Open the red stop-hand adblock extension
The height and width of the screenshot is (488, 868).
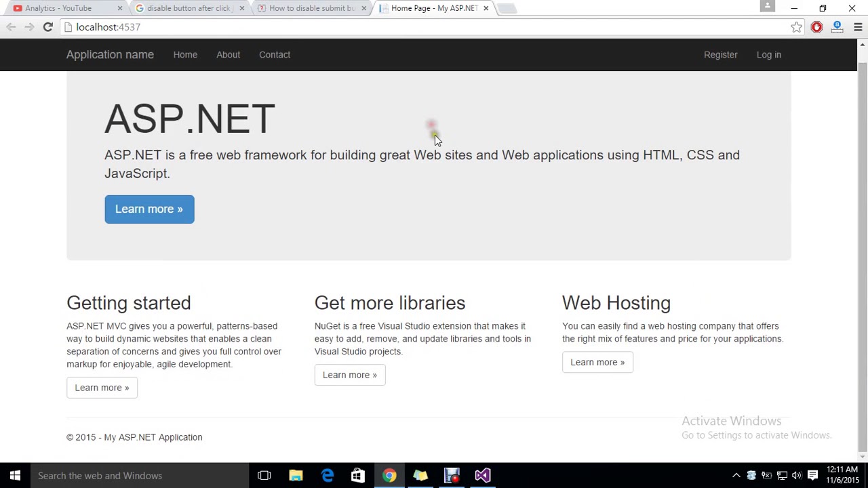816,27
